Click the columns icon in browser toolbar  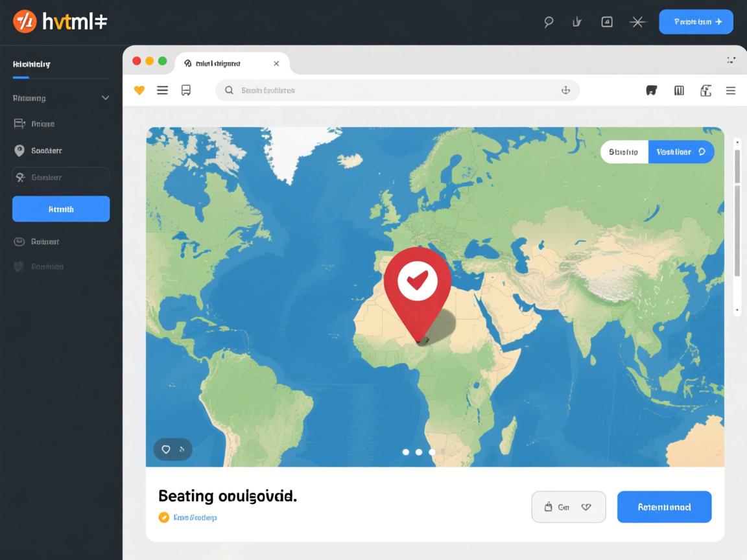click(679, 91)
